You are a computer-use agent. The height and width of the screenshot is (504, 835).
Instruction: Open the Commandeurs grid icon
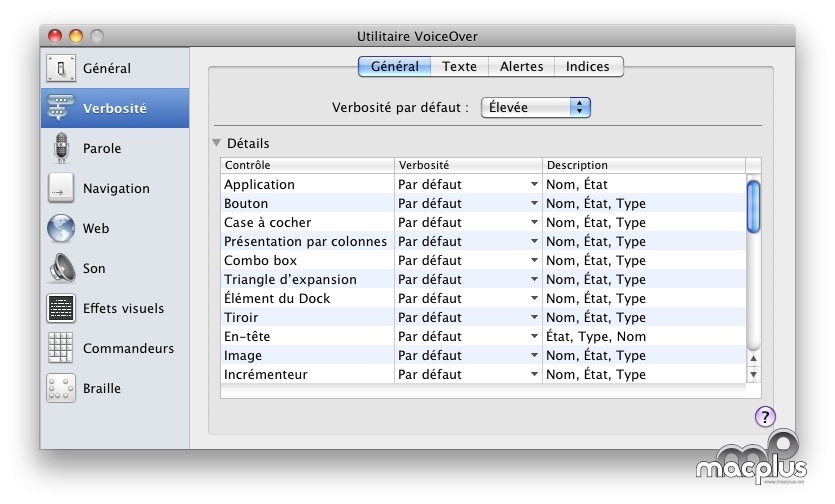pyautogui.click(x=60, y=348)
